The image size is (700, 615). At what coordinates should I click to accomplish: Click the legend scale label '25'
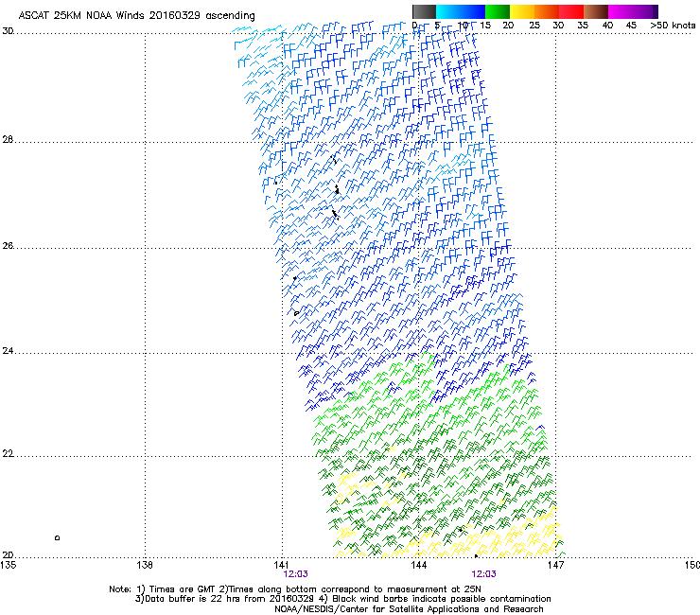pos(534,26)
